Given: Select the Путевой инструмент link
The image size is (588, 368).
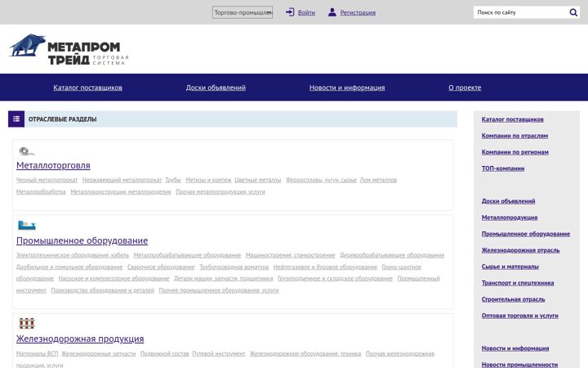Looking at the screenshot, I should [219, 353].
